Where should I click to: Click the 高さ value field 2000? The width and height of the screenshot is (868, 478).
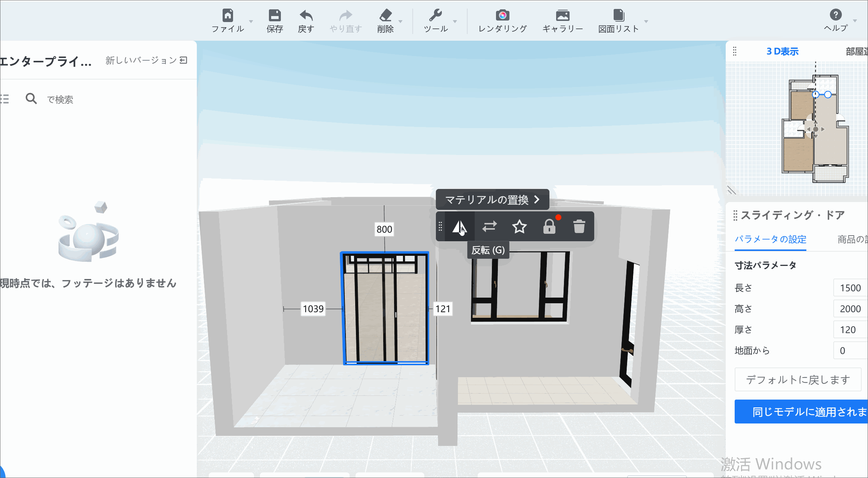coord(850,309)
